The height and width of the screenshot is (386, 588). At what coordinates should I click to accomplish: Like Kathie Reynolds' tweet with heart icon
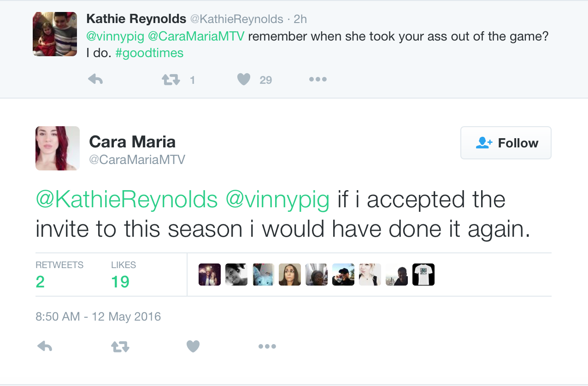244,80
